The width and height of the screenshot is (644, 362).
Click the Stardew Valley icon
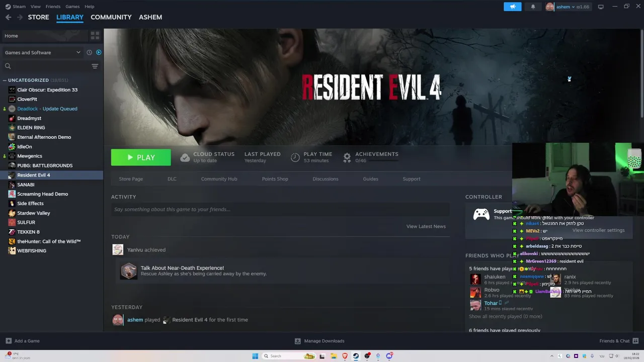(x=12, y=213)
